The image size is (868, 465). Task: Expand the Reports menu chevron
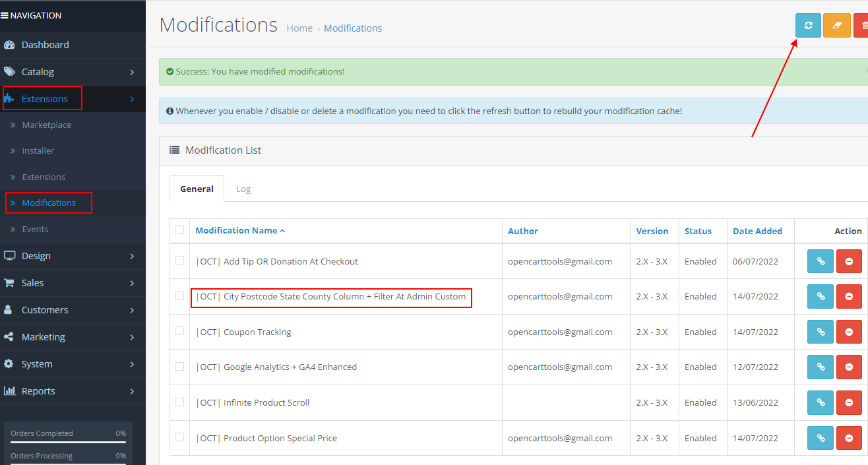click(132, 391)
